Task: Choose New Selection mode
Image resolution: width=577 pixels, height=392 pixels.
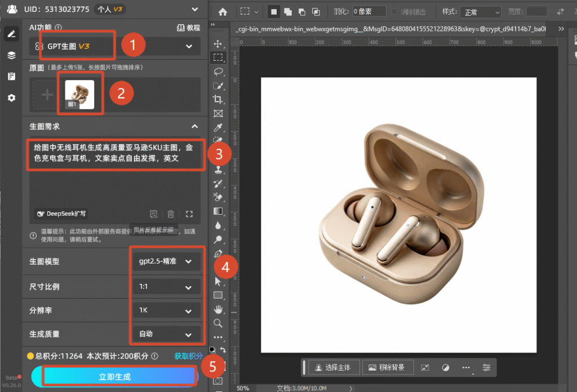Action: [273, 12]
